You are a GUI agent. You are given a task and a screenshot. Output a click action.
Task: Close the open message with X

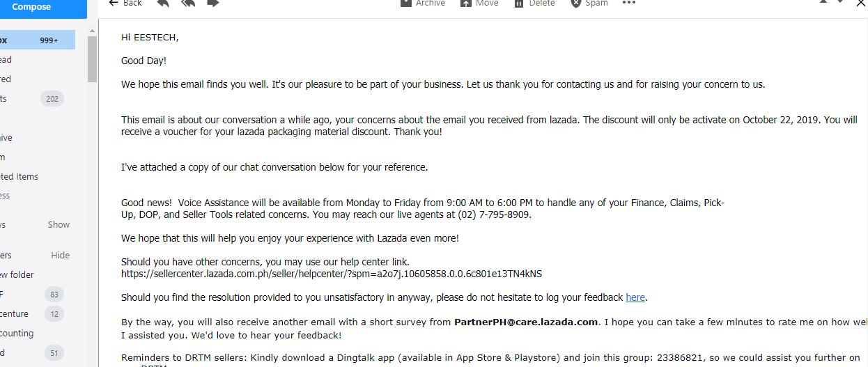(861, 3)
